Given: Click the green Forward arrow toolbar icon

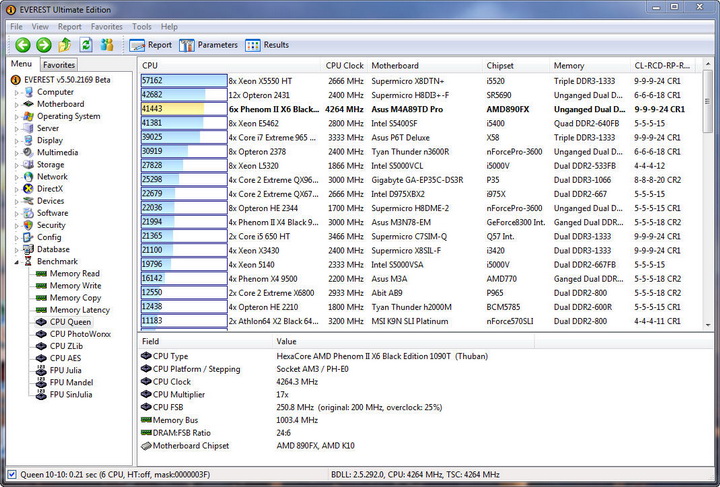Looking at the screenshot, I should [44, 45].
